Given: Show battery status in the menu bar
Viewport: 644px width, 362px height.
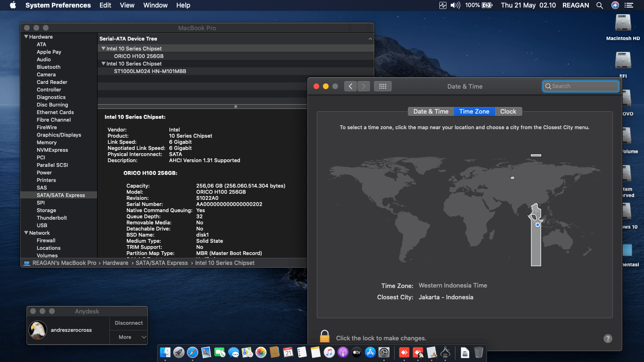Looking at the screenshot, I should 487,5.
